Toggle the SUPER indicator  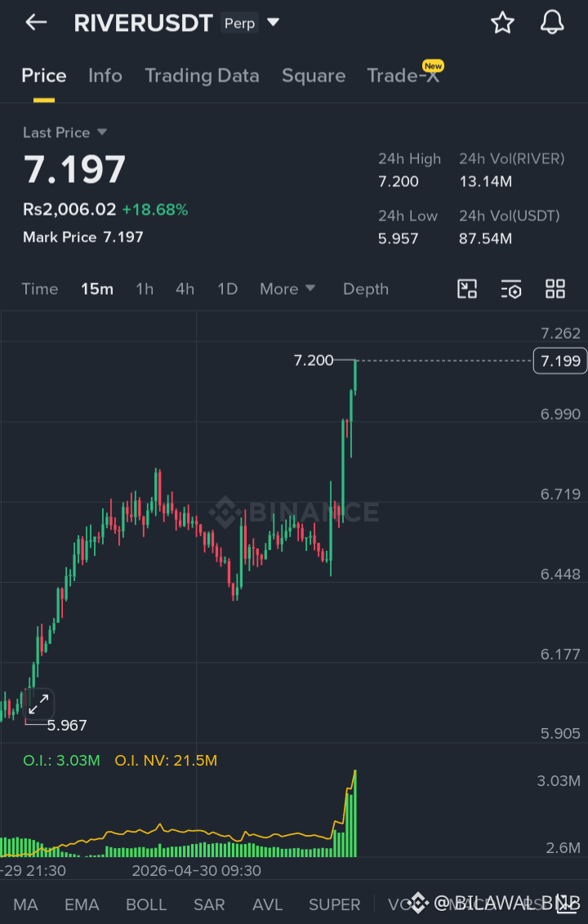pos(334,904)
